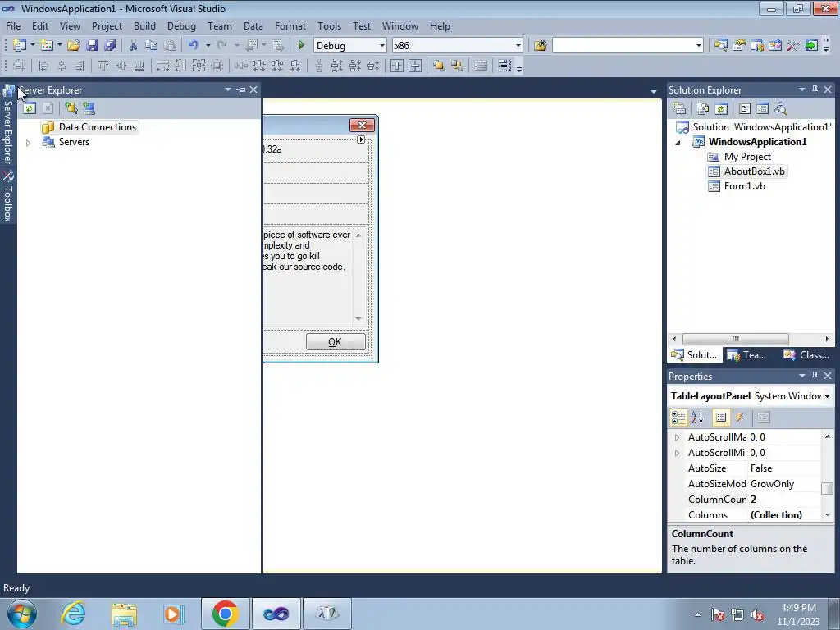840x630 pixels.
Task: Select AboutBox1.vb in Solution Explorer
Action: 755,171
